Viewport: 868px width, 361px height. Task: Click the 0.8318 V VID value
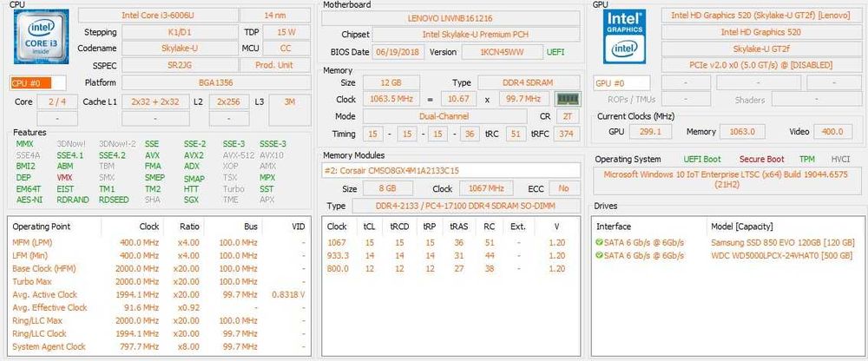tap(288, 294)
